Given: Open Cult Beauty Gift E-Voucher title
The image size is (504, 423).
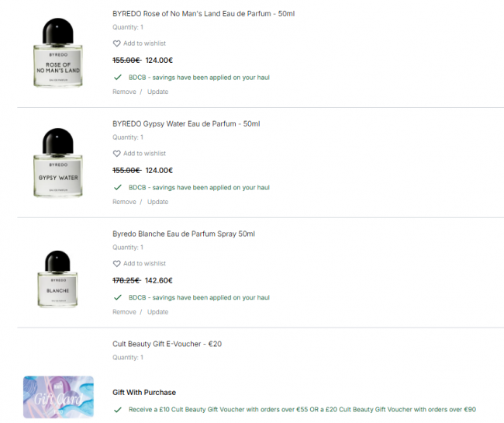Looking at the screenshot, I should pyautogui.click(x=167, y=344).
